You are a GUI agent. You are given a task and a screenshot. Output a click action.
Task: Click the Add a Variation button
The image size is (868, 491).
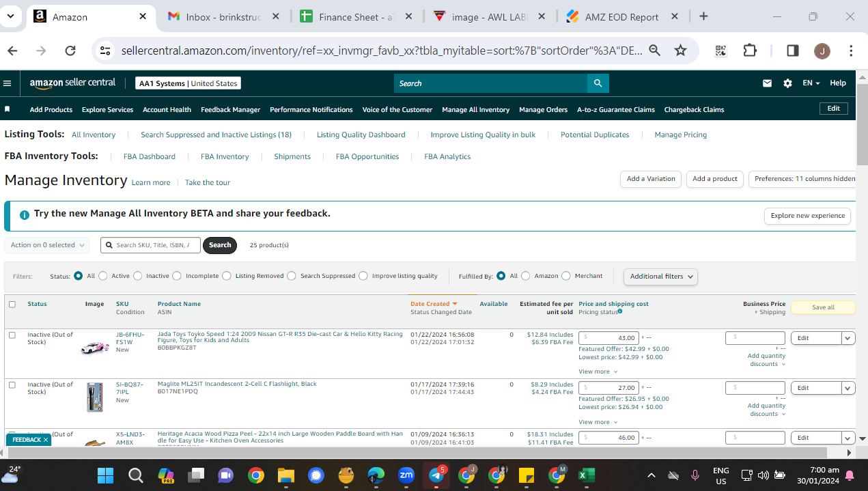[x=651, y=179]
